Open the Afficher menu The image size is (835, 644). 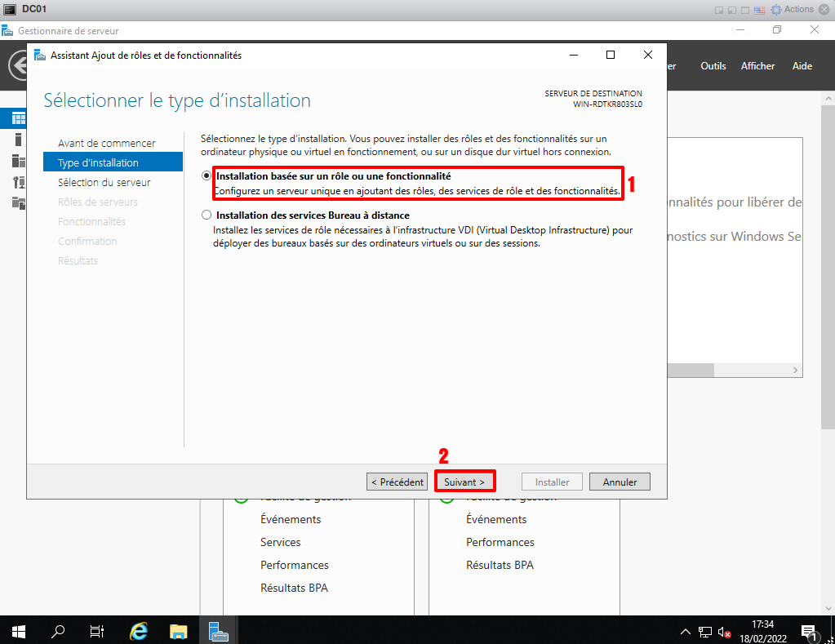757,66
